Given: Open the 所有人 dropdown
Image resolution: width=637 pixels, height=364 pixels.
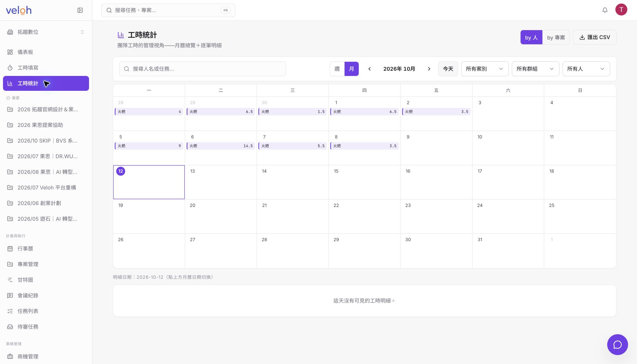Looking at the screenshot, I should (x=586, y=69).
